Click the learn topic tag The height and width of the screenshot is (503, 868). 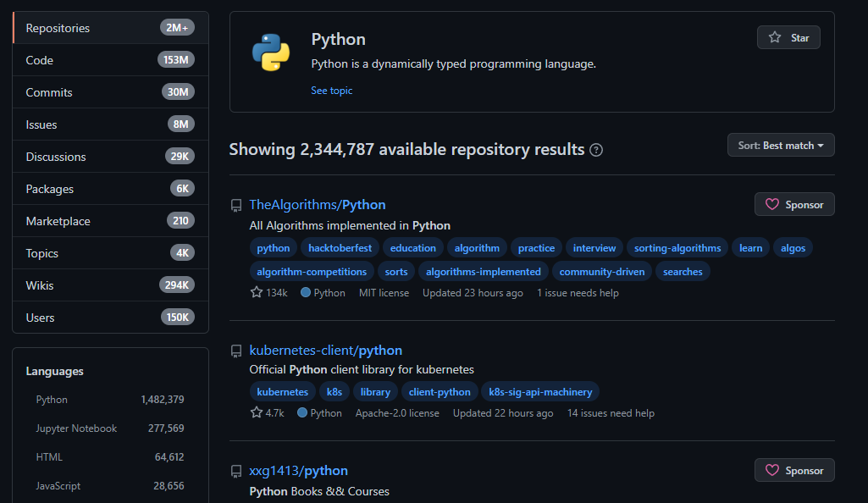coord(750,248)
